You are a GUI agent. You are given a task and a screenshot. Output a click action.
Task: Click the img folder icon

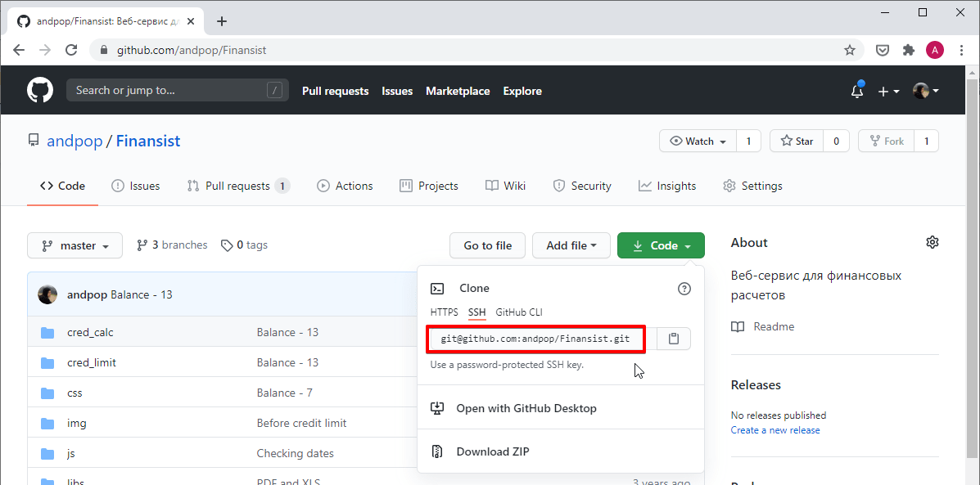pos(47,423)
